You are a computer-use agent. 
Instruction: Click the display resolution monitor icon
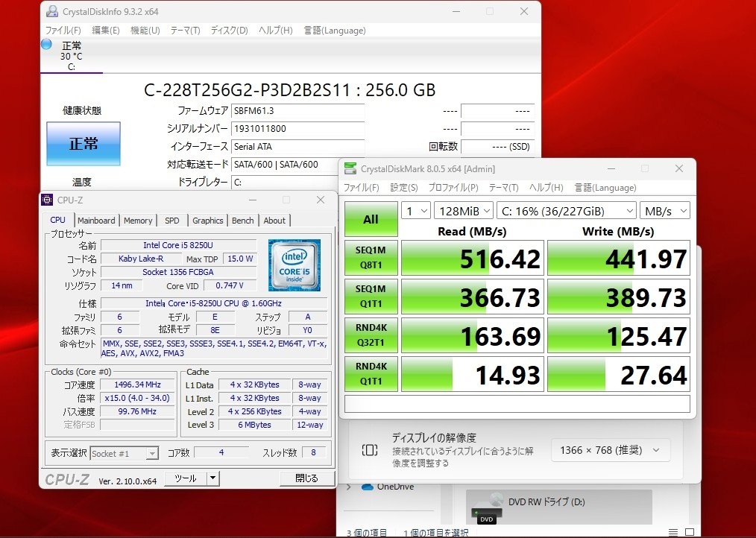[369, 450]
